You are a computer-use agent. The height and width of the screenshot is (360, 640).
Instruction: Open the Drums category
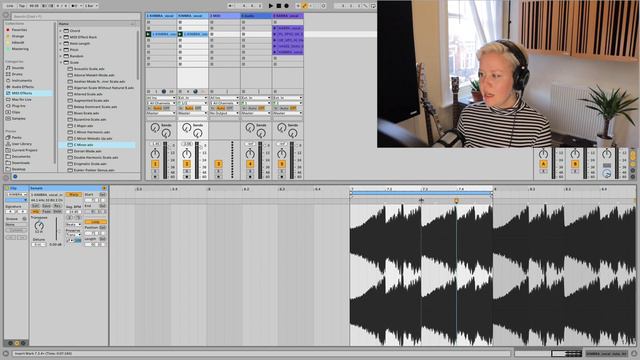[17, 74]
